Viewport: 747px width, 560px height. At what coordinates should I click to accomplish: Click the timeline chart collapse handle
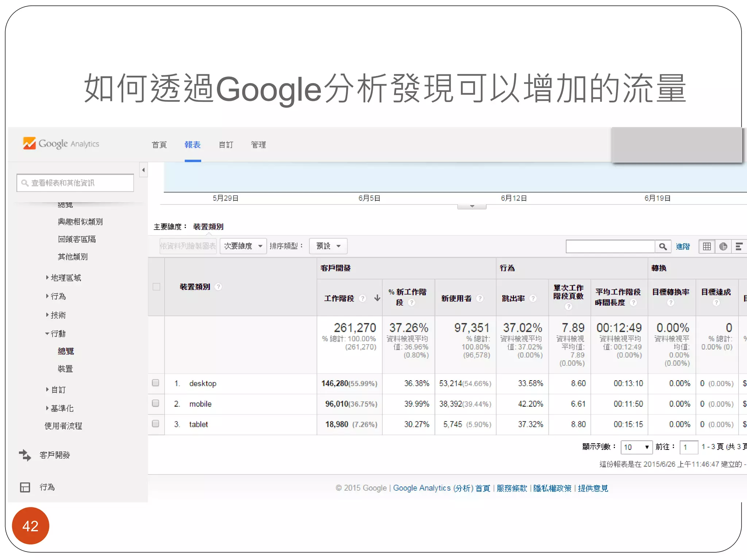click(472, 207)
